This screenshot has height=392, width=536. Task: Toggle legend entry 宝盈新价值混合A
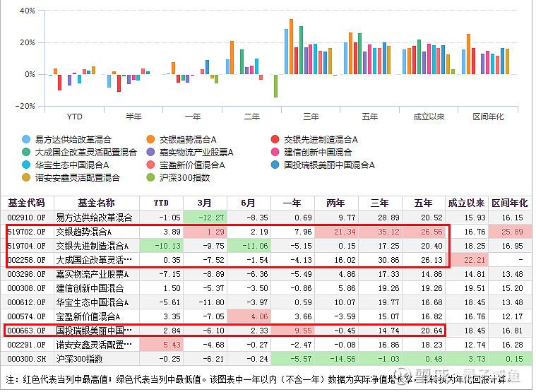point(186,165)
